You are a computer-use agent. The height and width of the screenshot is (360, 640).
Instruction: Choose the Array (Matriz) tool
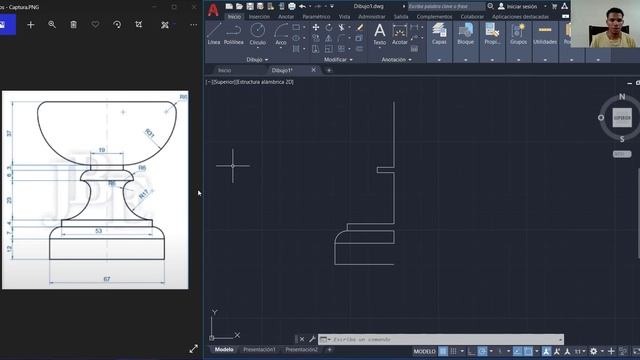342,49
